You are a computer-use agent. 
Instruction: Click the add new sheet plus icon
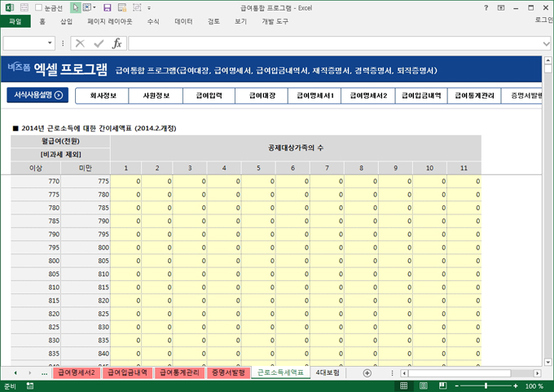tap(367, 372)
